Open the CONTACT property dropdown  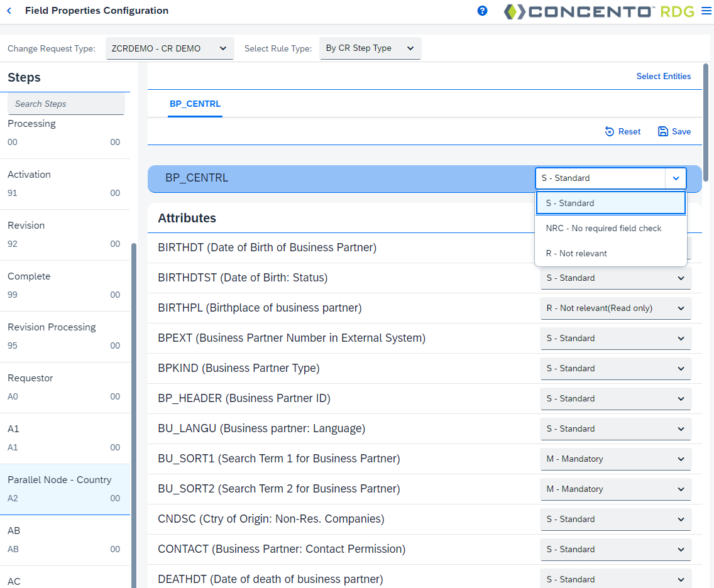pos(616,549)
